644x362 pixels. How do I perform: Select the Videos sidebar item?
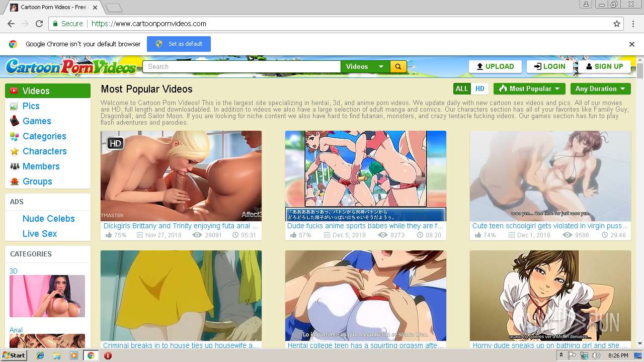pyautogui.click(x=48, y=91)
